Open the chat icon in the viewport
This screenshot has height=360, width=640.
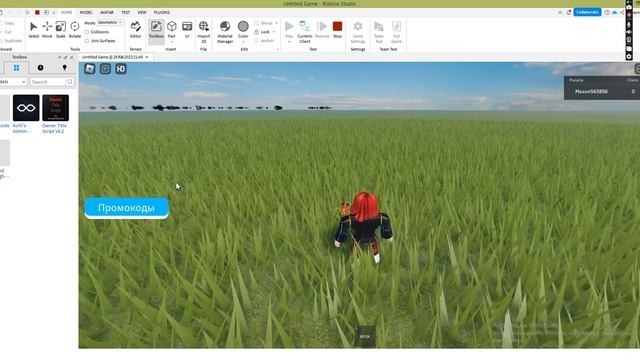pos(105,69)
